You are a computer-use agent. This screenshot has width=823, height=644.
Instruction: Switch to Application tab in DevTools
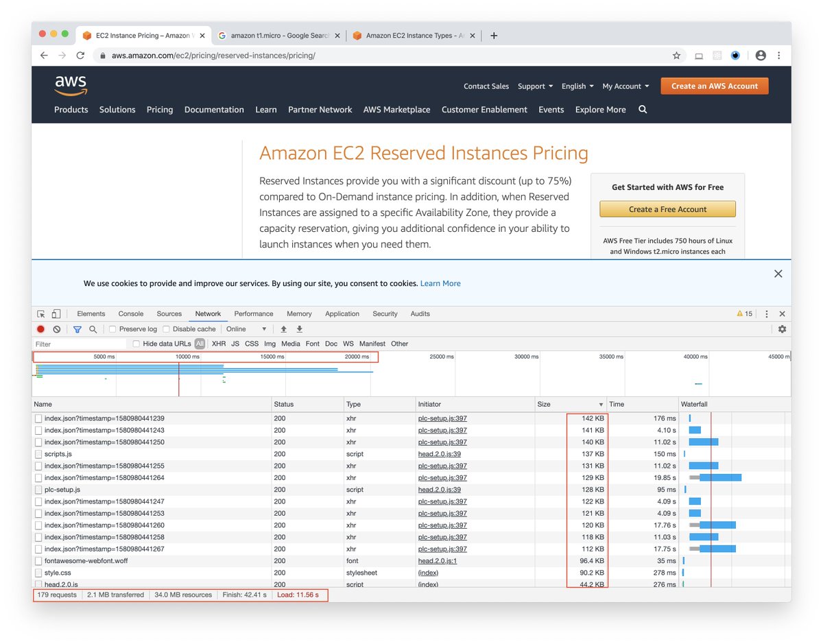coord(342,313)
